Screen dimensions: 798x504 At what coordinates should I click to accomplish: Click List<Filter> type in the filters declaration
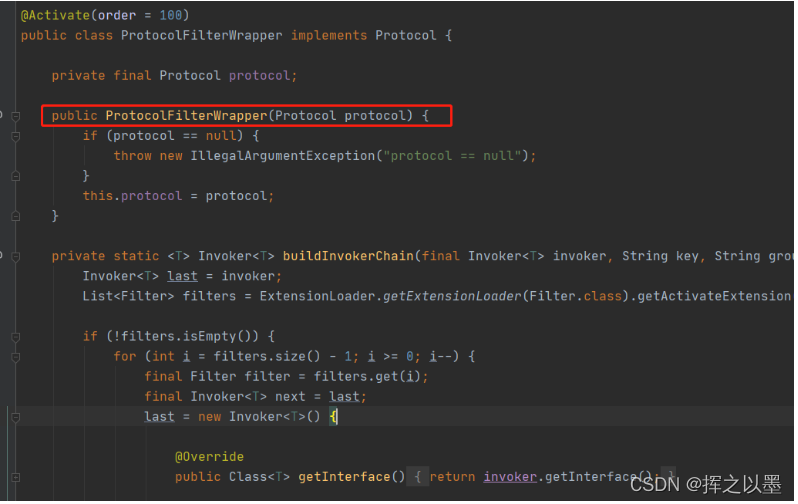click(x=128, y=296)
